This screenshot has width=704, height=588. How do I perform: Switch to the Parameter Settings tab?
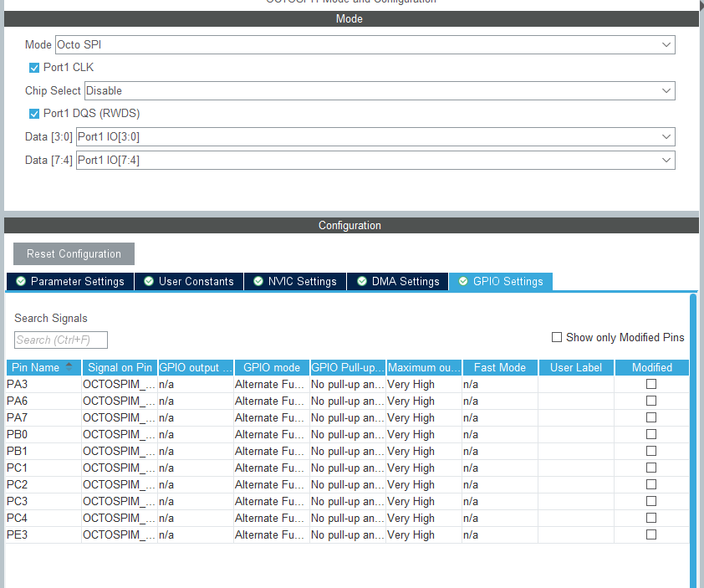point(70,282)
